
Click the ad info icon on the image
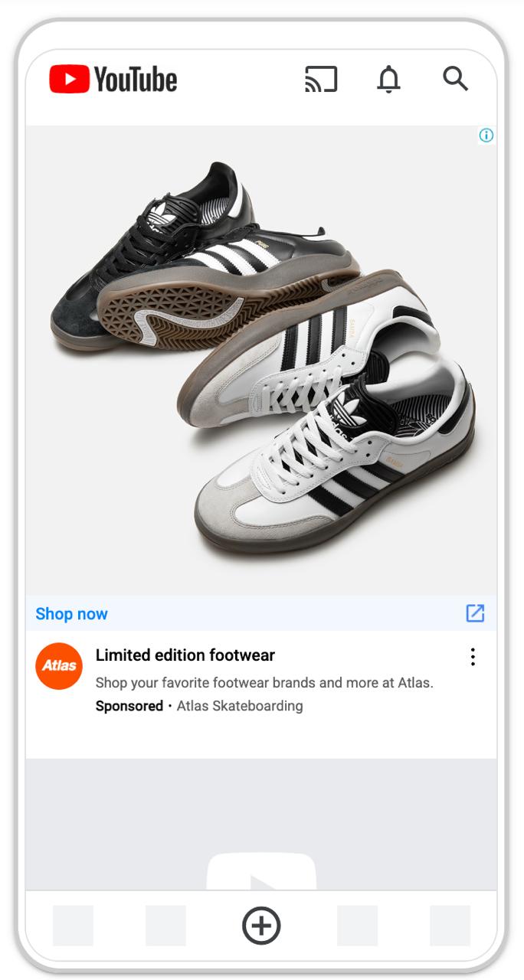point(486,136)
